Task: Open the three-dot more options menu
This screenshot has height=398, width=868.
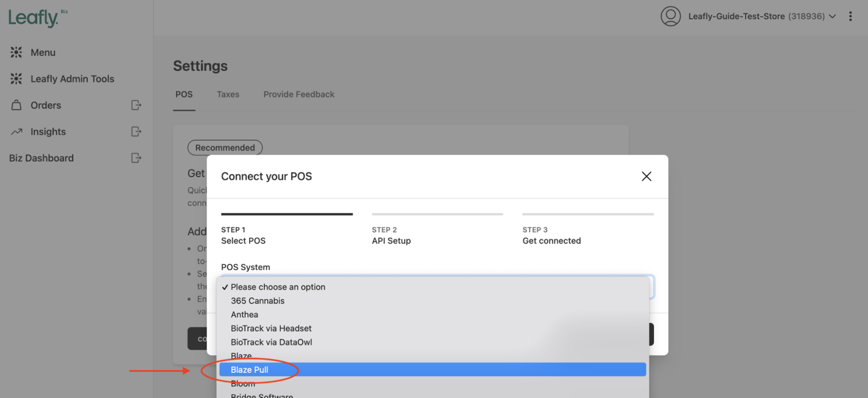Action: 850,16
